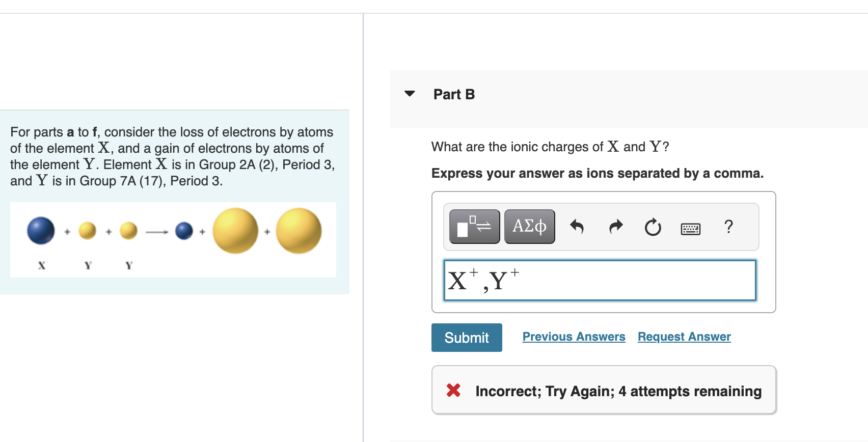Open Previous Answers

pyautogui.click(x=574, y=337)
